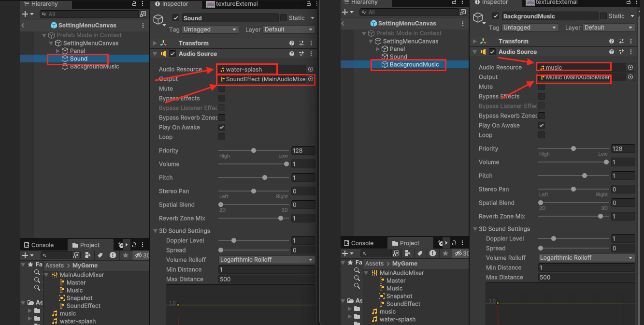Adjust Stereo Pan slider in right BackgroundMusic inspector
644x325 pixels.
pyautogui.click(x=573, y=189)
